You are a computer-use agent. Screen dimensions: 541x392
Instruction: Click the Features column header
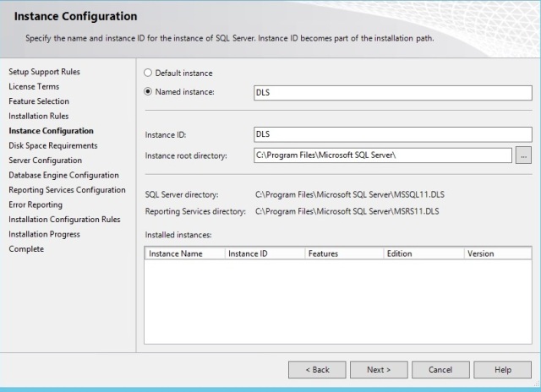[344, 253]
